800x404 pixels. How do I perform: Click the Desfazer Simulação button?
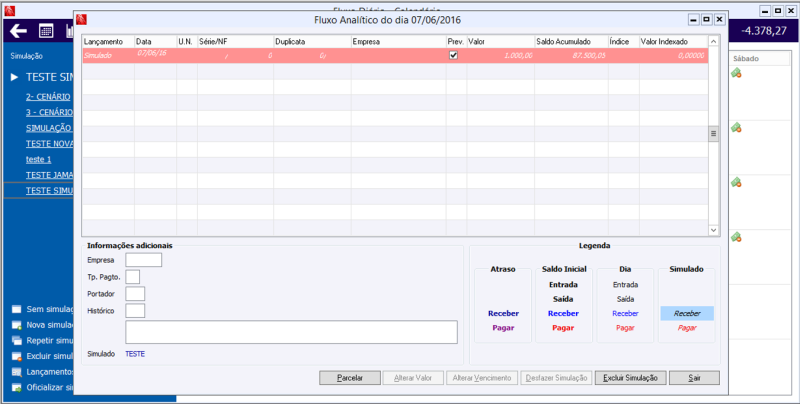point(556,378)
